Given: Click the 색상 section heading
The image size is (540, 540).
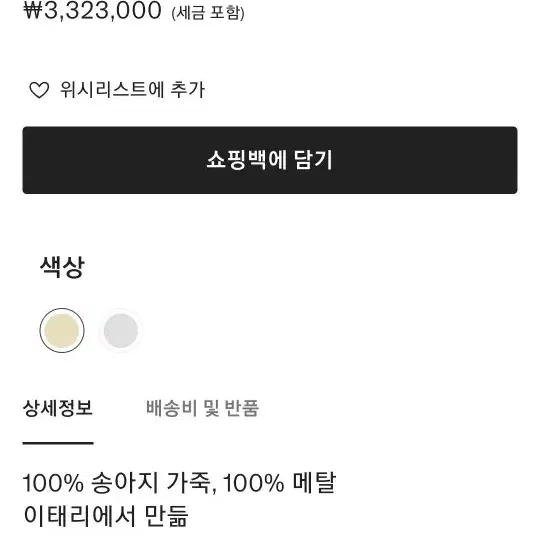Looking at the screenshot, I should [62, 267].
